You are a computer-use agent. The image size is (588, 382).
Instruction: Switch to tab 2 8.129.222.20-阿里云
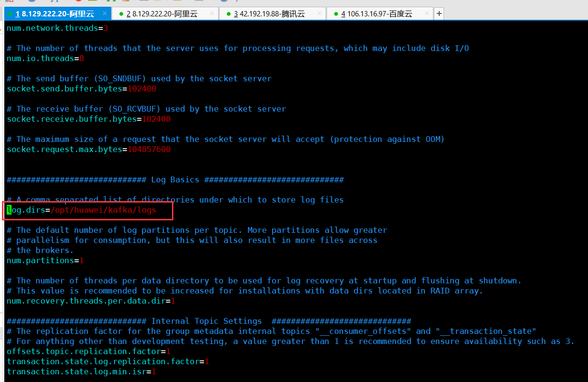pyautogui.click(x=166, y=14)
